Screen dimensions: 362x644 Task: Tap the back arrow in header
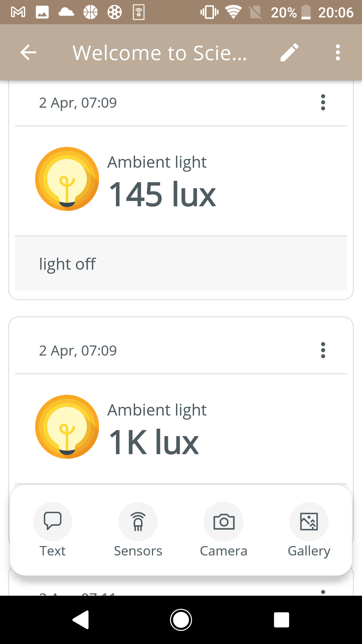point(28,53)
